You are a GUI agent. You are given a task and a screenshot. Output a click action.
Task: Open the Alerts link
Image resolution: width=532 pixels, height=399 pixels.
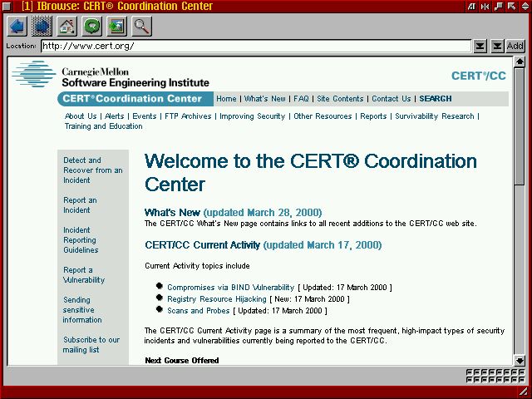pos(115,116)
